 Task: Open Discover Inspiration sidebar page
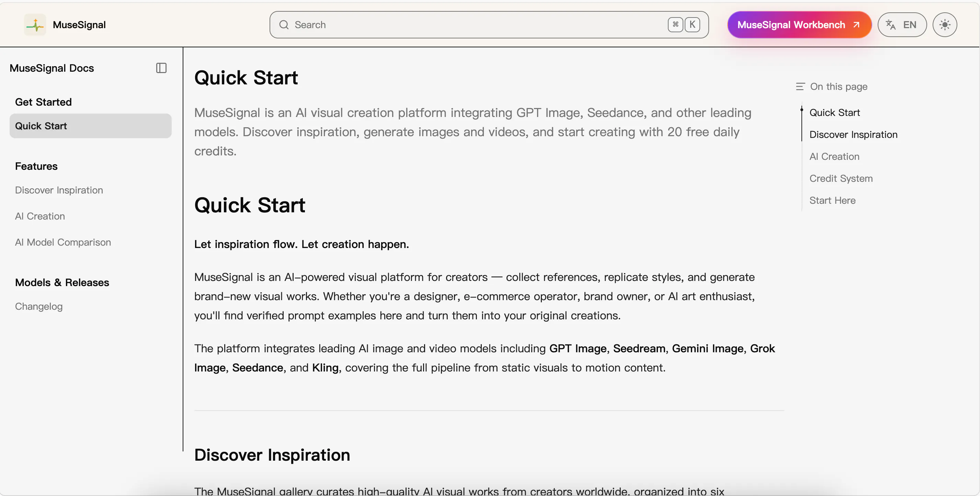[x=59, y=190]
